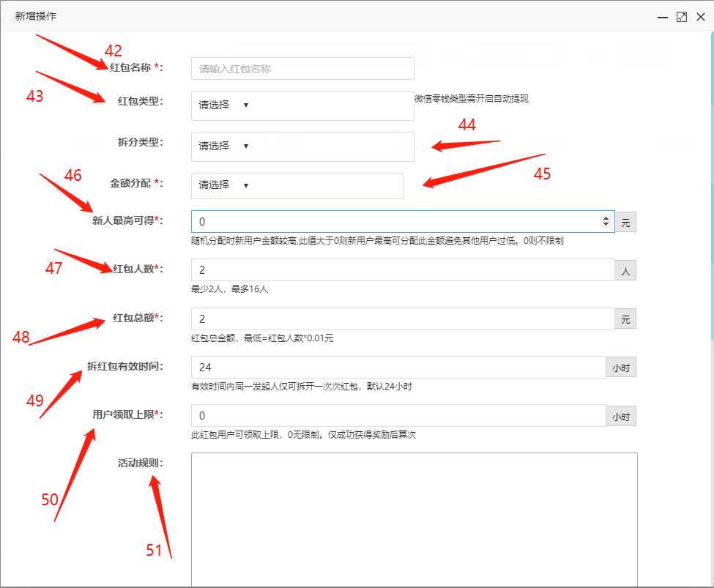Select the 红包总额 input box
The image size is (714, 588).
click(402, 319)
